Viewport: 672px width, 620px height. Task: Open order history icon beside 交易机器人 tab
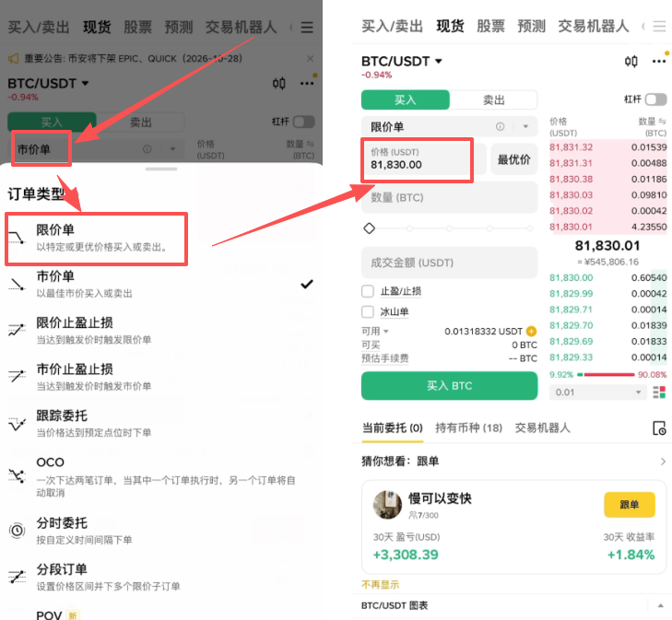click(659, 427)
